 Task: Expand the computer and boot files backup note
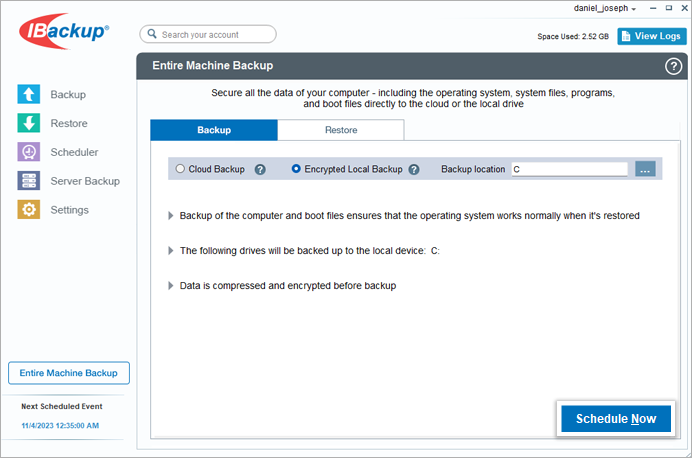(171, 216)
